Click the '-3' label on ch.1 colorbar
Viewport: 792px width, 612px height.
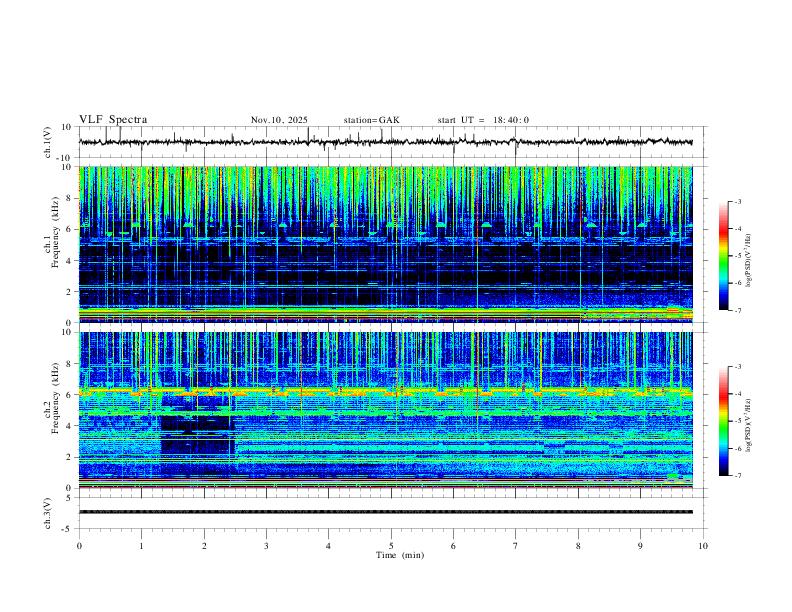[737, 201]
